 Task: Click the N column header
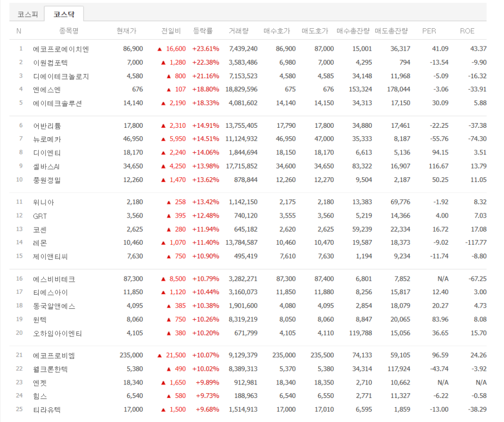[19, 31]
